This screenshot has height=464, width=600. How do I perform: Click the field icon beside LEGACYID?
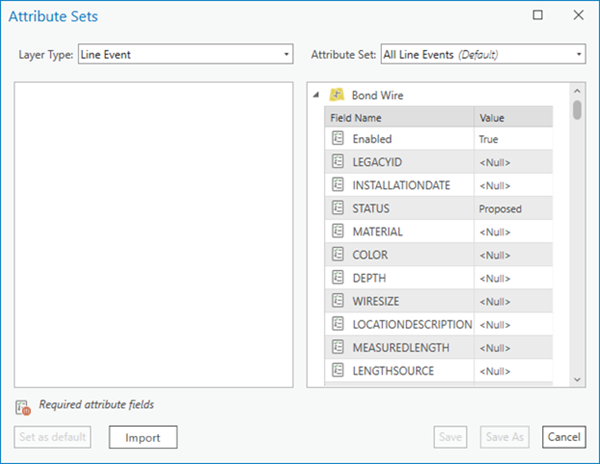(x=338, y=162)
